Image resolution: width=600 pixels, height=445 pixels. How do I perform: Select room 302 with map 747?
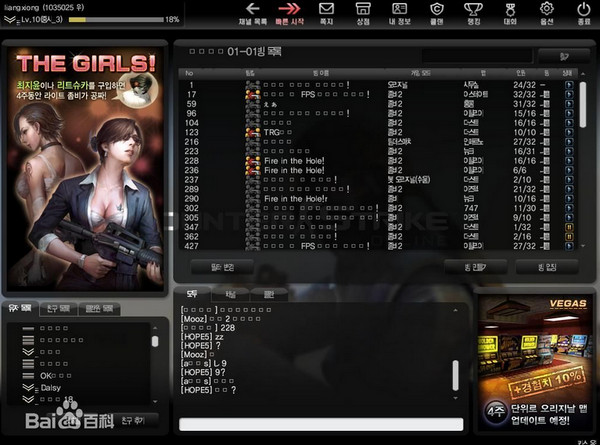click(377, 208)
